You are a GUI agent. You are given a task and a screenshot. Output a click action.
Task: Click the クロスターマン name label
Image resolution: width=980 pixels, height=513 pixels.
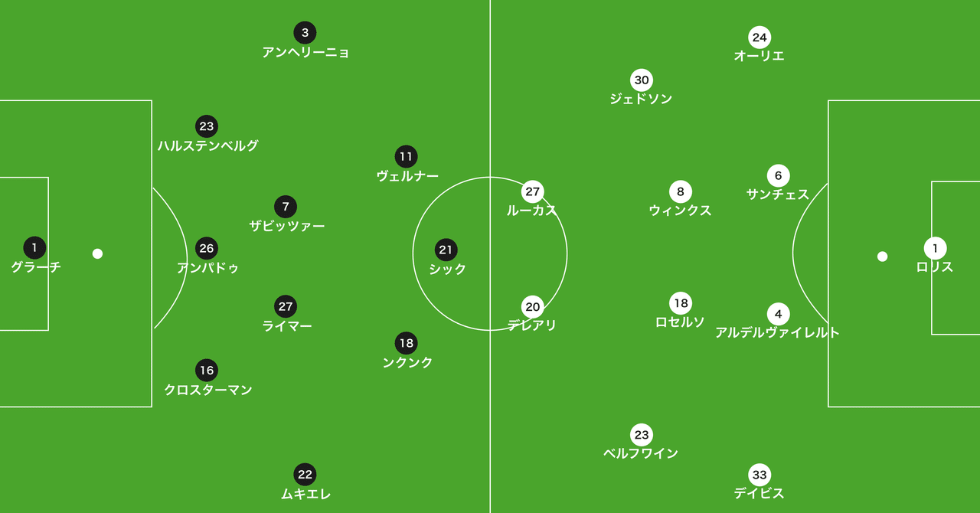click(x=208, y=390)
